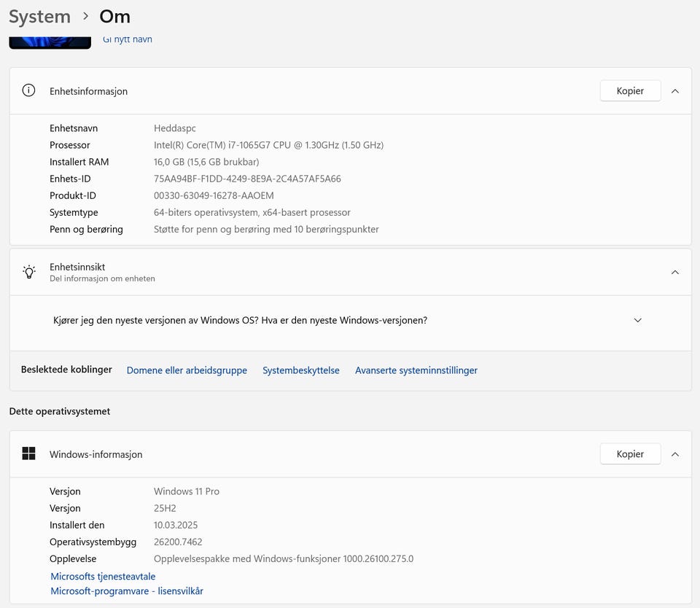The width and height of the screenshot is (700, 608).
Task: Open the Systembeskyttelse link
Action: click(301, 370)
